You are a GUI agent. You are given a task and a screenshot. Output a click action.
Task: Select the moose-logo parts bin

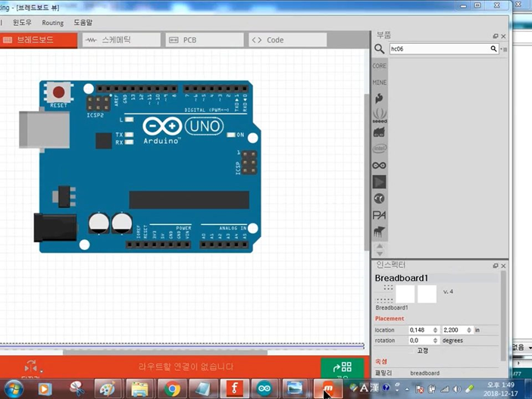click(380, 232)
